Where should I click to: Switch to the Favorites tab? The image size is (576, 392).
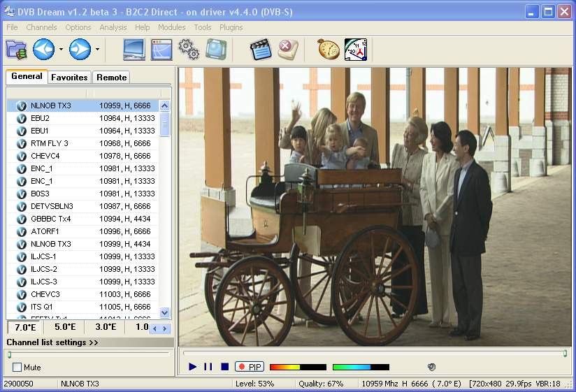69,77
